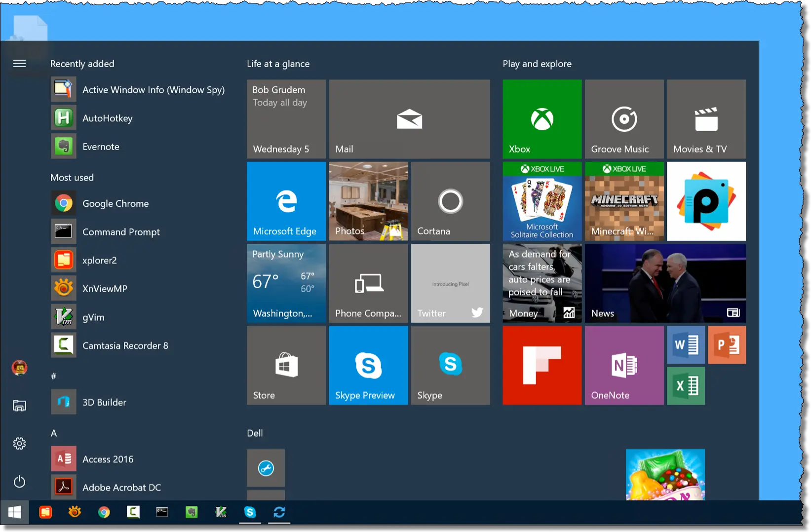Viewport: 811px width, 532px height.
Task: Open gVim from the taskbar
Action: coord(221,512)
